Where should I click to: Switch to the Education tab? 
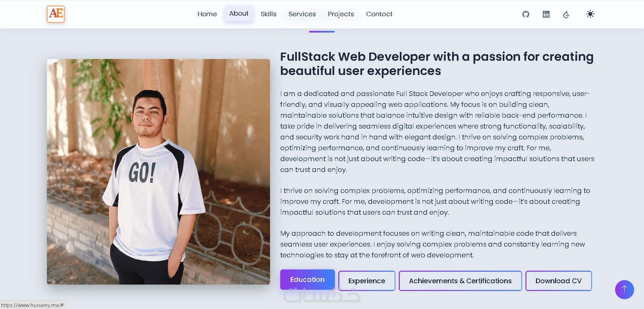pos(307,279)
